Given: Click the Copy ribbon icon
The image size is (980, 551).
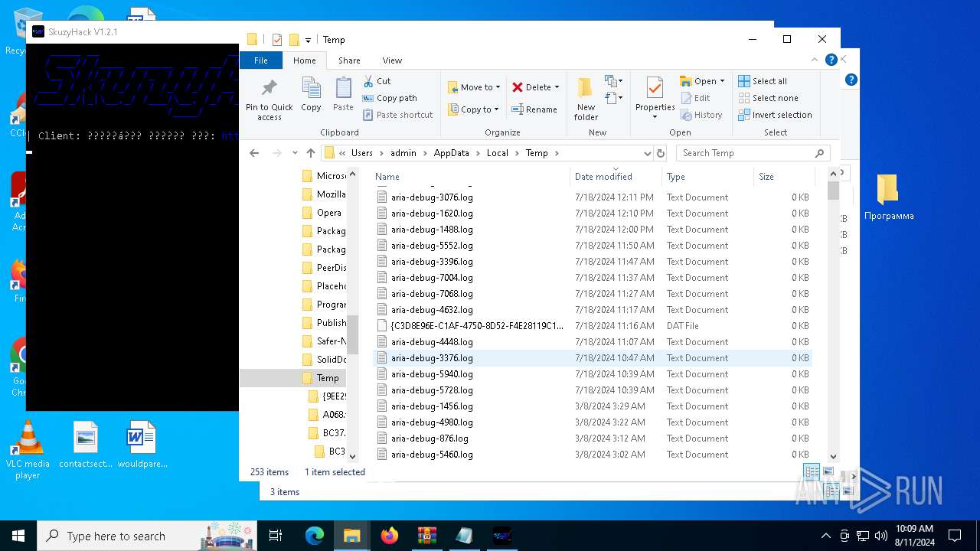Looking at the screenshot, I should 311,87.
